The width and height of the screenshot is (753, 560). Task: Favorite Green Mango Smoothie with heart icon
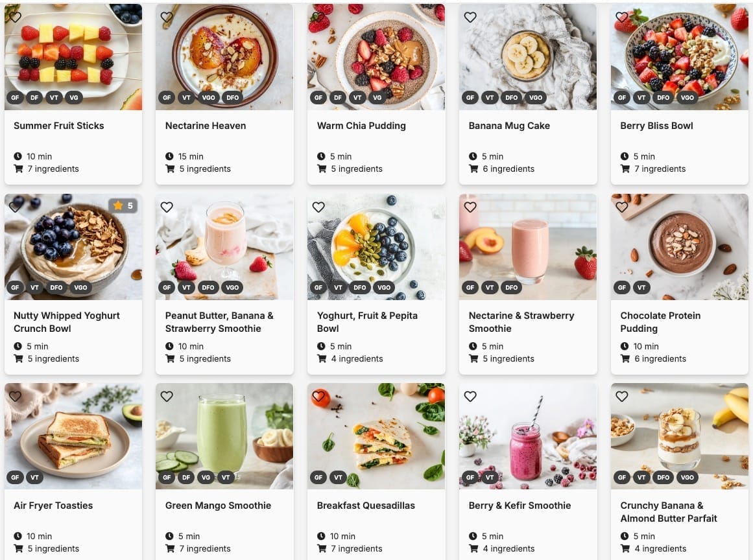167,397
